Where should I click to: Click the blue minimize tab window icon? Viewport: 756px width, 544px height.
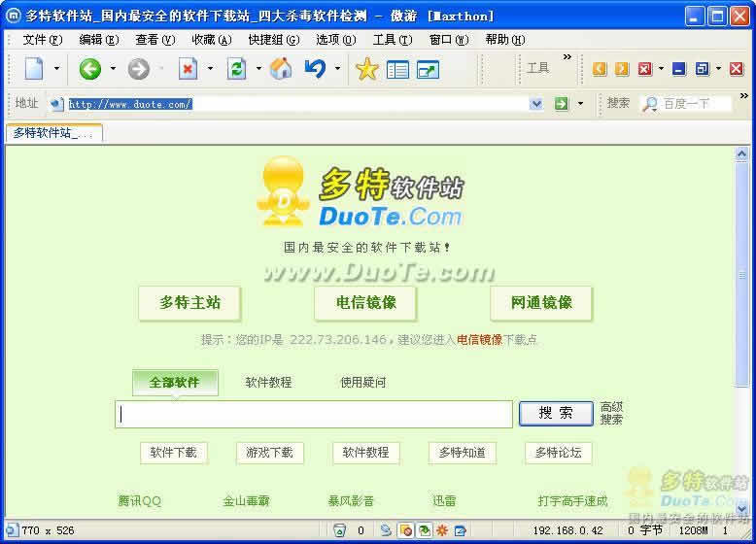click(679, 69)
